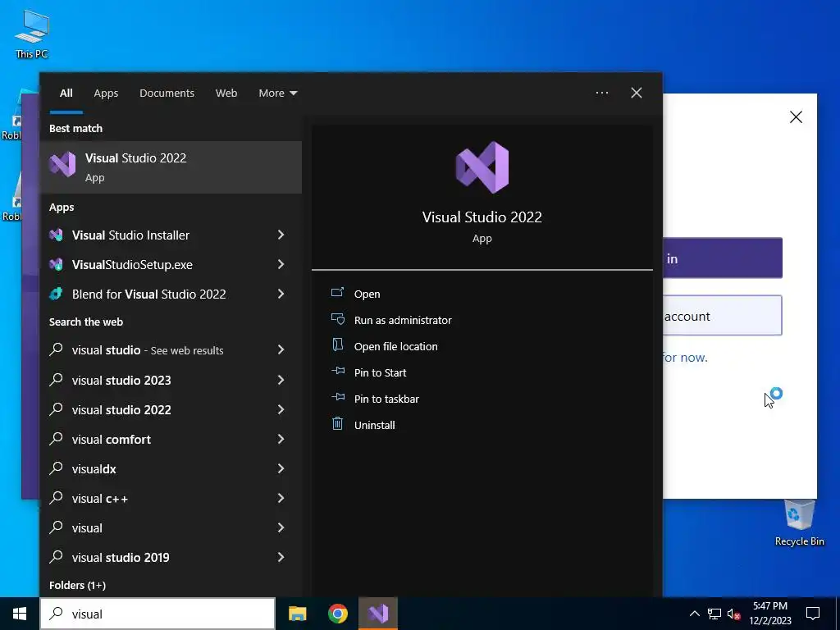Expand the 'visual c++' suggestion arrow
The width and height of the screenshot is (840, 630).
click(x=281, y=498)
